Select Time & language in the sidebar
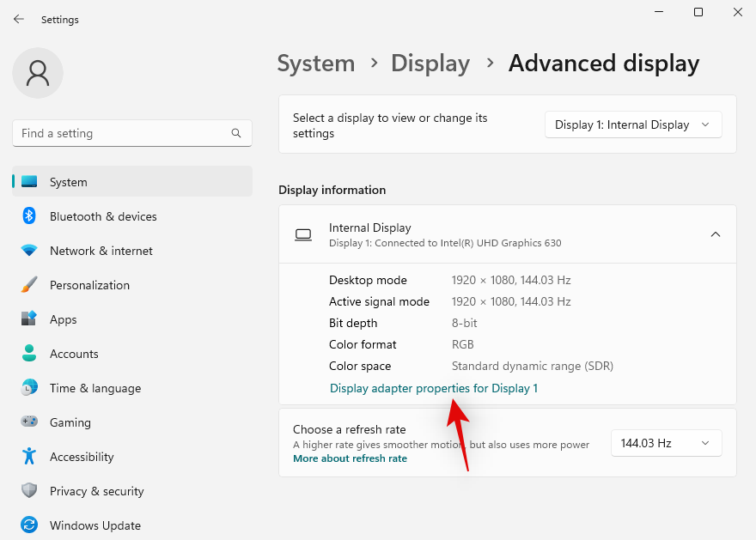This screenshot has height=540, width=756. (x=94, y=388)
